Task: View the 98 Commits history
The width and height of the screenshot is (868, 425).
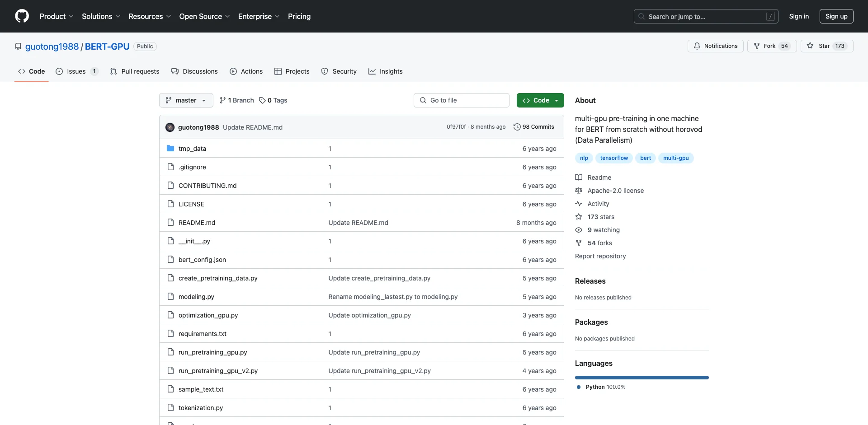Action: 534,127
